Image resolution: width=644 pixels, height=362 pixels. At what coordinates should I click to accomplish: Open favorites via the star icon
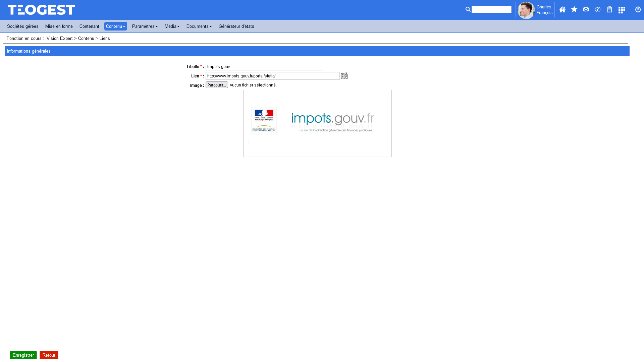[574, 9]
